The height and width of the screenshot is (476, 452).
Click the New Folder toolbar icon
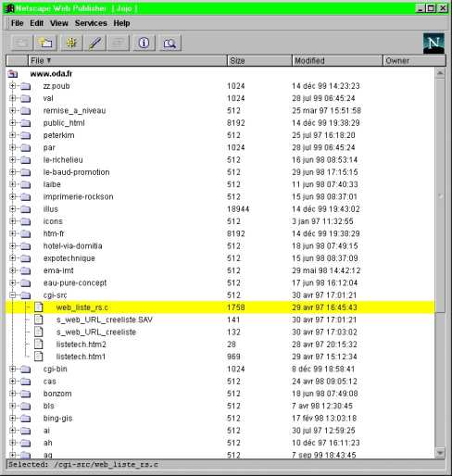[x=46, y=43]
